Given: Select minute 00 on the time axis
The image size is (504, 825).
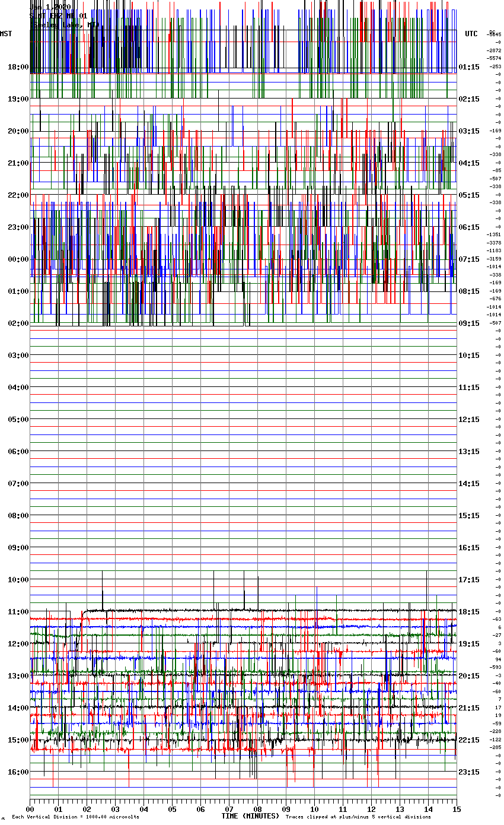Looking at the screenshot, I should pos(30,809).
